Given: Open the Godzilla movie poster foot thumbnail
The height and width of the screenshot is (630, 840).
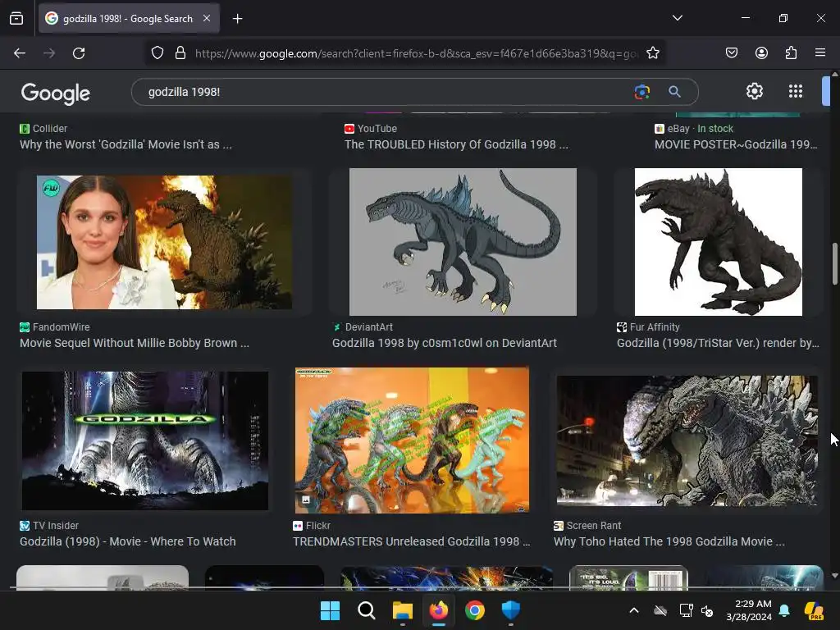Looking at the screenshot, I should 145,441.
